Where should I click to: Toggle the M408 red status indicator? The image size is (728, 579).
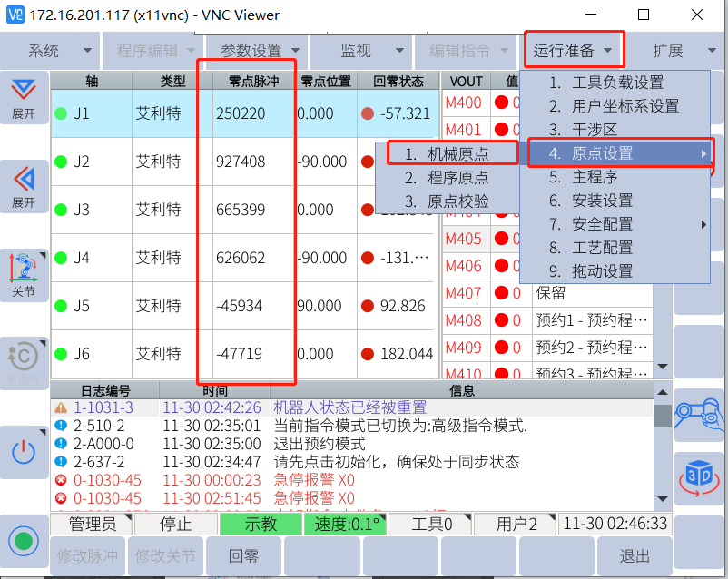pyautogui.click(x=501, y=320)
